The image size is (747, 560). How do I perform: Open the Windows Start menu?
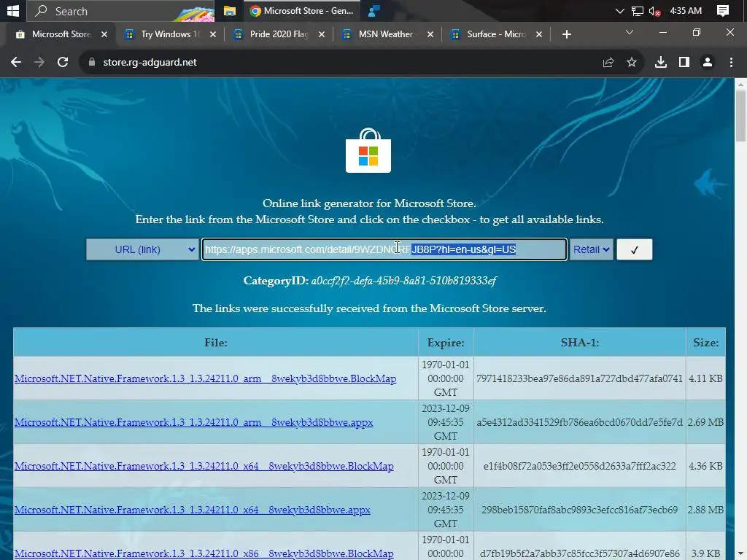coord(13,10)
